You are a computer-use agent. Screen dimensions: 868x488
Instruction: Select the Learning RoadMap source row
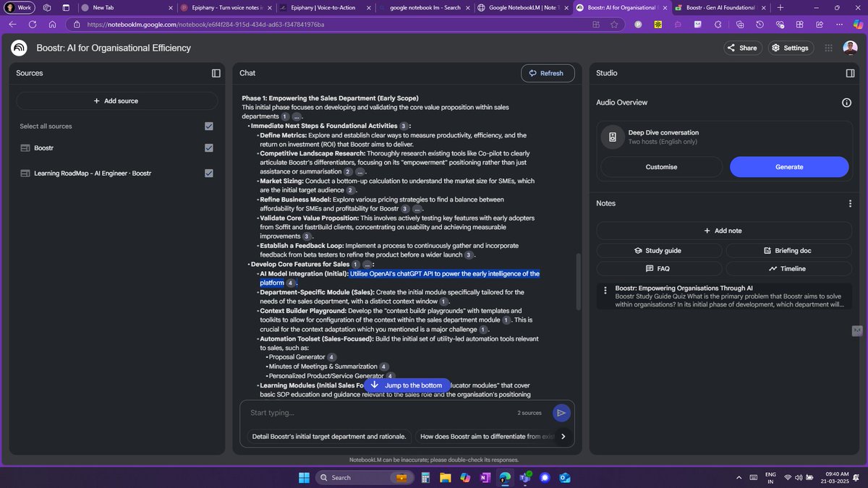tap(116, 174)
